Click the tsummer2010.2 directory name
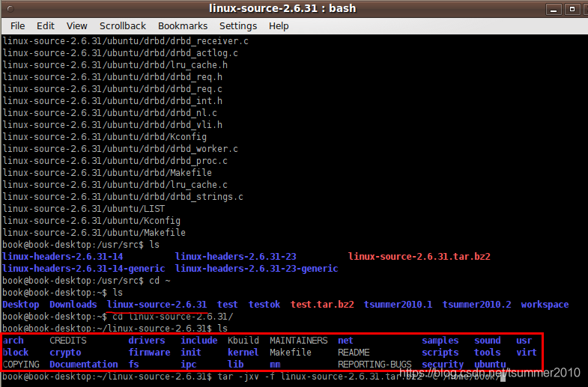The image size is (588, 387). coord(476,305)
